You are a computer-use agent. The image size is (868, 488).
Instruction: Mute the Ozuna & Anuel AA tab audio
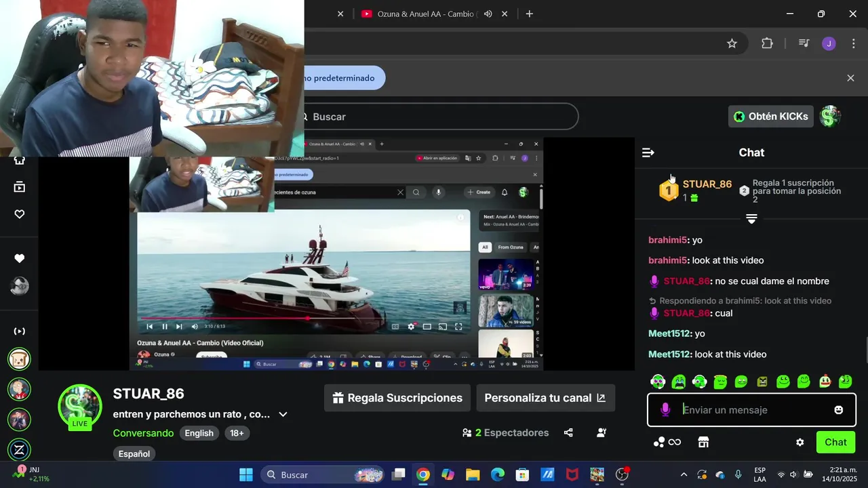(x=488, y=14)
